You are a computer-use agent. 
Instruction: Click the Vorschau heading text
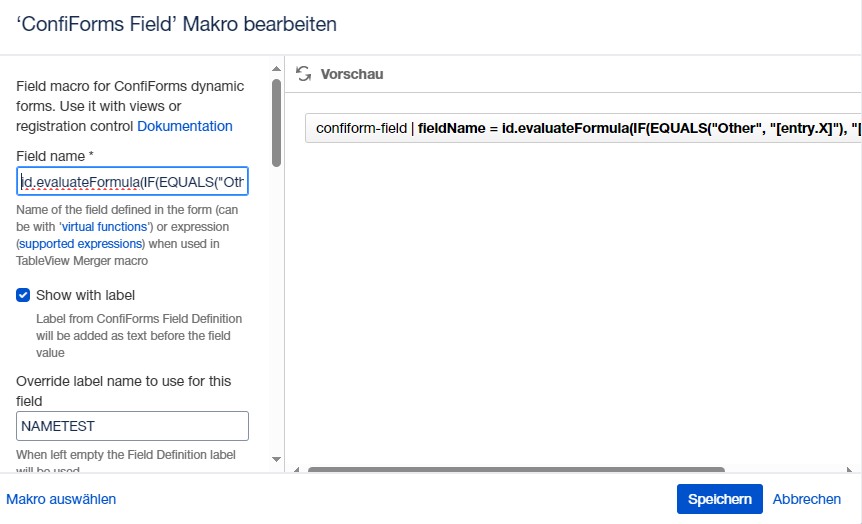pos(352,74)
